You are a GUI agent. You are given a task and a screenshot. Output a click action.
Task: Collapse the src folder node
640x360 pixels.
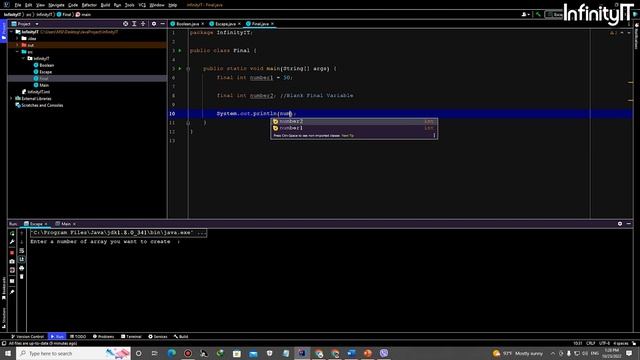tap(17, 52)
